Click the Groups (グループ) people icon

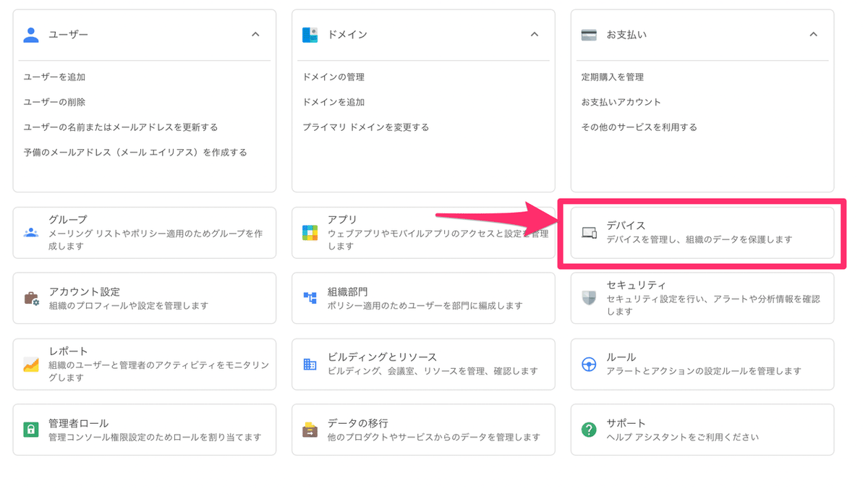[x=30, y=233]
